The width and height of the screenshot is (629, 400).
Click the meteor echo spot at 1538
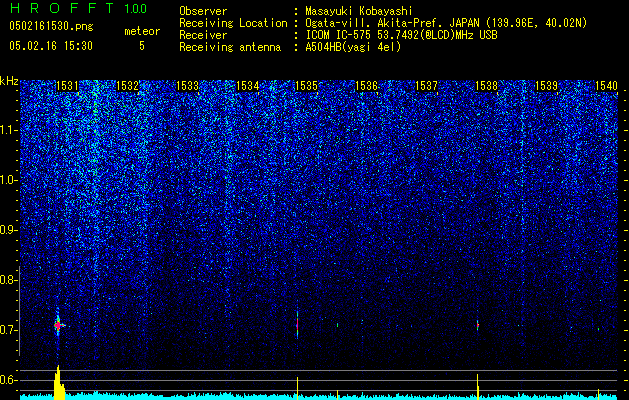click(x=478, y=325)
